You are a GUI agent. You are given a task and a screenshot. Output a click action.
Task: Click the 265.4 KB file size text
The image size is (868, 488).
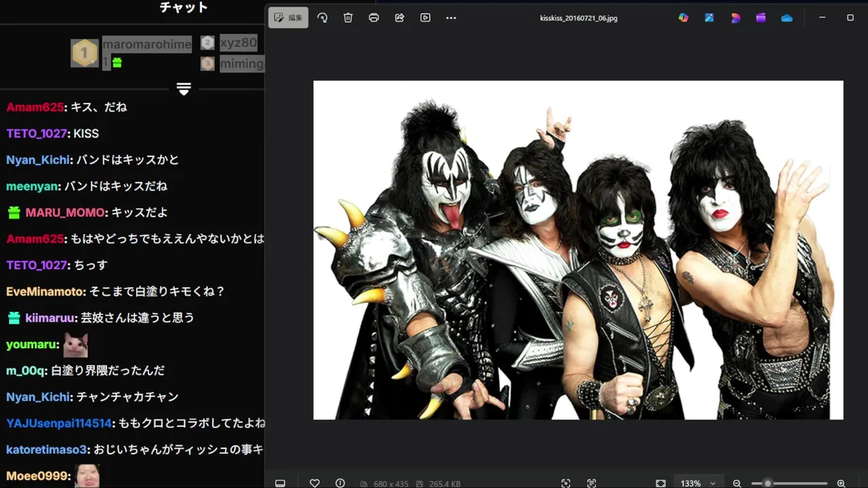[x=444, y=484]
